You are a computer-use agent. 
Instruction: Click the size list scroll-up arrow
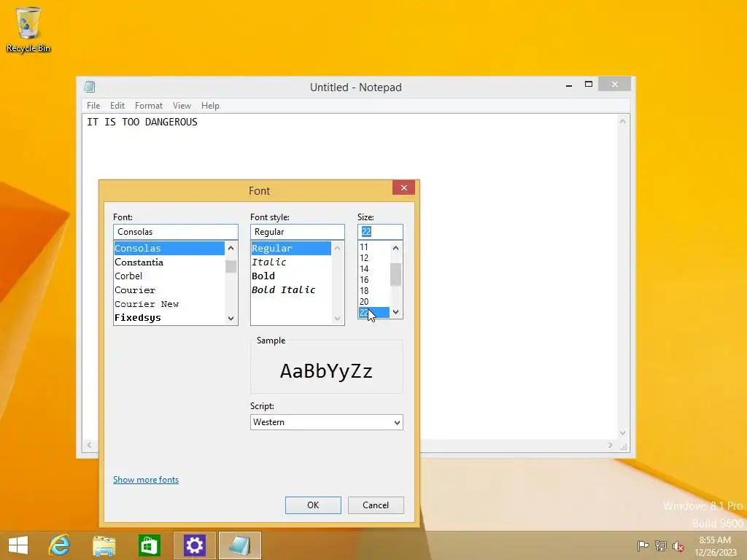pos(396,248)
